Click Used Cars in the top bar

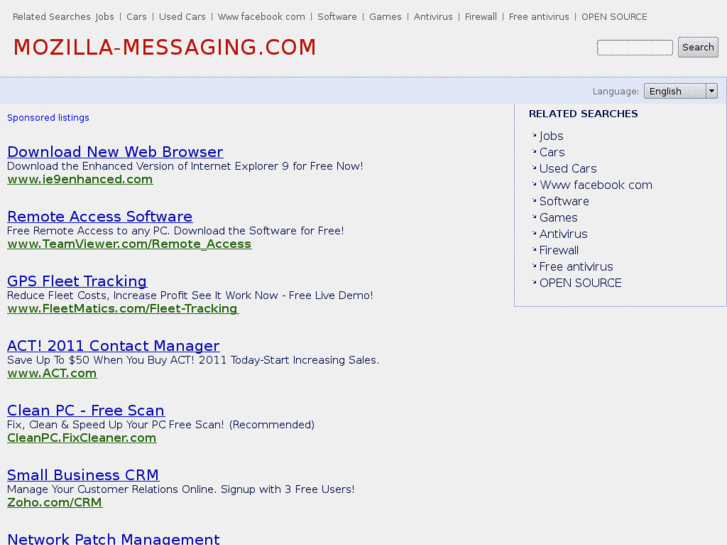tap(182, 17)
